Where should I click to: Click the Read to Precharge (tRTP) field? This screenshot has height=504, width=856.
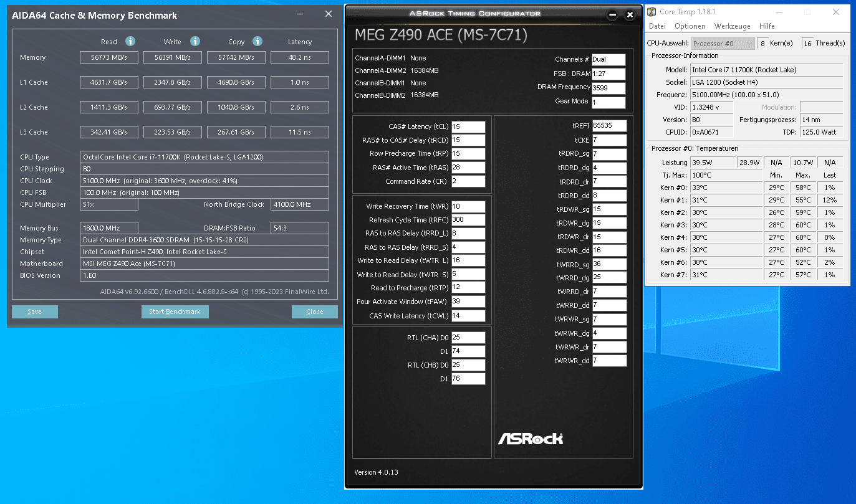click(x=468, y=288)
